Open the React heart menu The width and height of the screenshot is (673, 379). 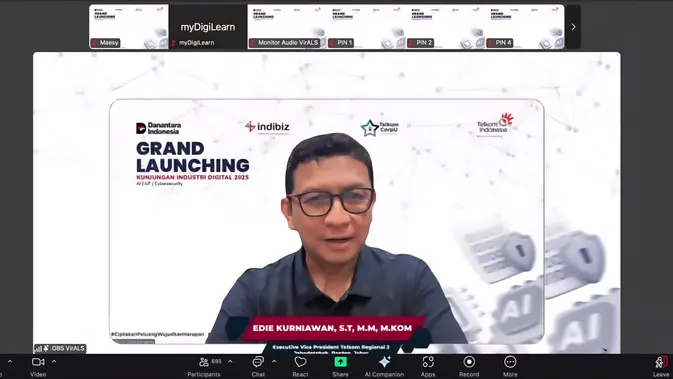coord(300,367)
